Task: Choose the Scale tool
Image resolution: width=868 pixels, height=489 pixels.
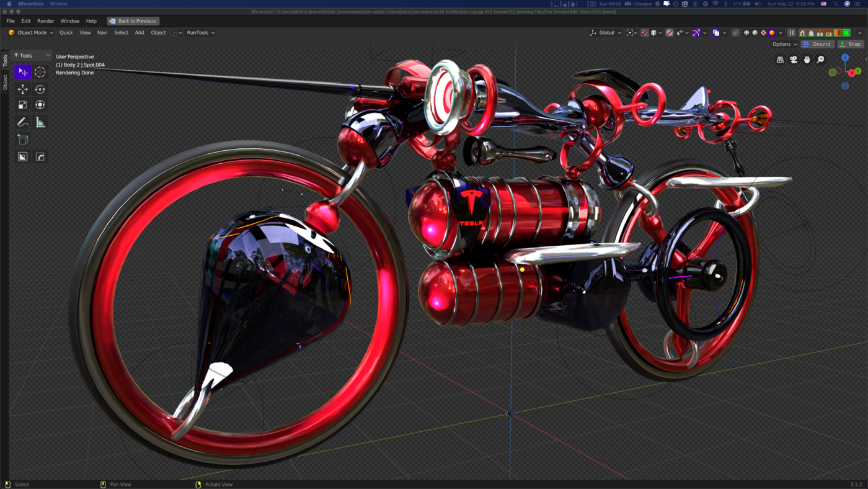Action: click(x=23, y=105)
